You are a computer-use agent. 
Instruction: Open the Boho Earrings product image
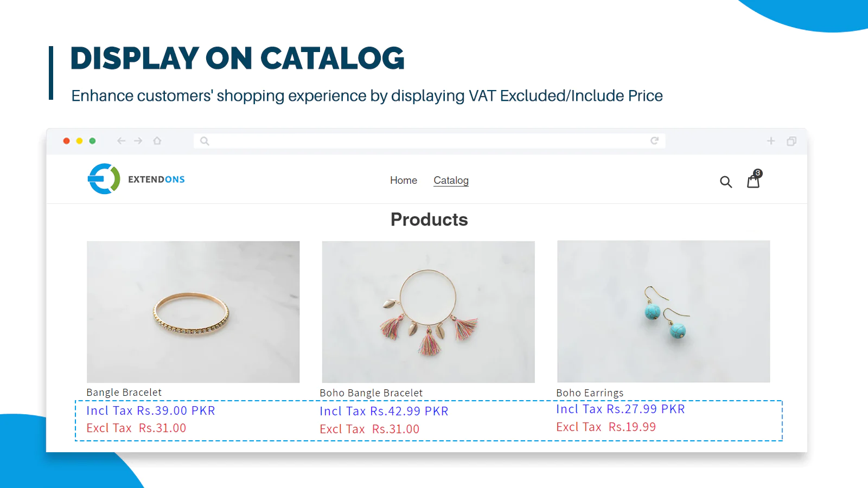663,312
